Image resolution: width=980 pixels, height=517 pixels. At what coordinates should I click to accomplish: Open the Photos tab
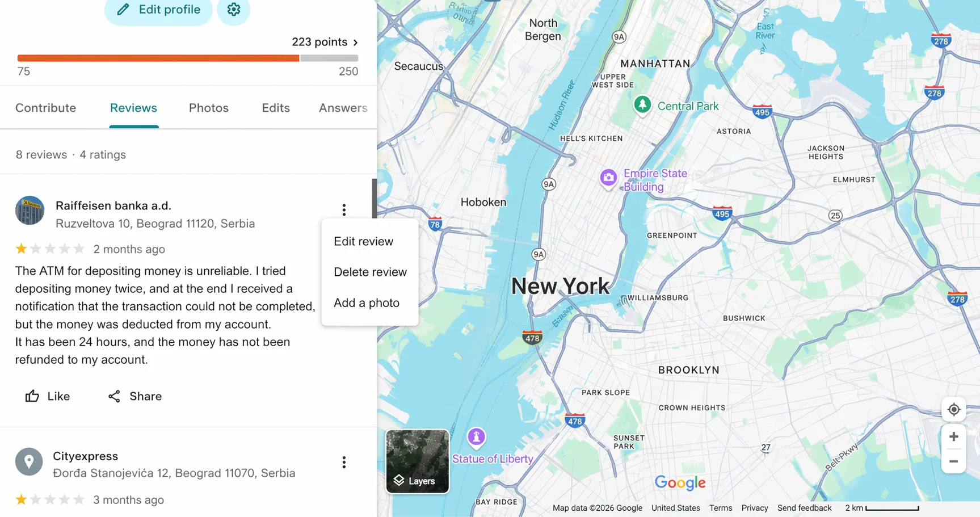coord(209,108)
